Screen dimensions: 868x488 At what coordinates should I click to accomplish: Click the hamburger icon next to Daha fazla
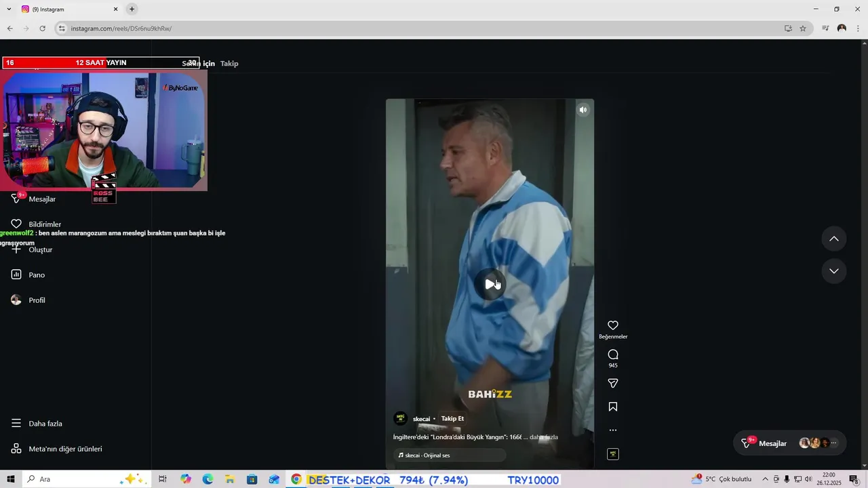coord(16,424)
